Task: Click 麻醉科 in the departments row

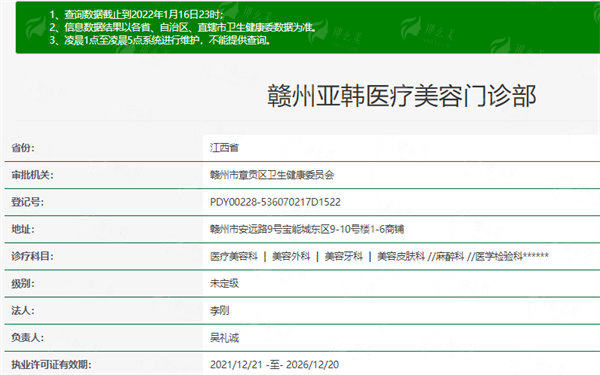Action: point(450,256)
